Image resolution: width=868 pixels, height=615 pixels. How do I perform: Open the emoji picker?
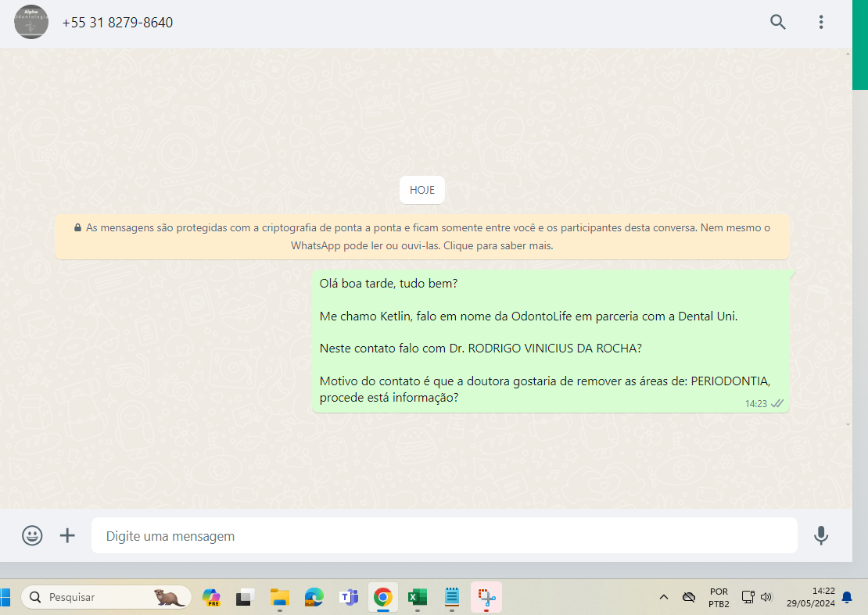[32, 535]
